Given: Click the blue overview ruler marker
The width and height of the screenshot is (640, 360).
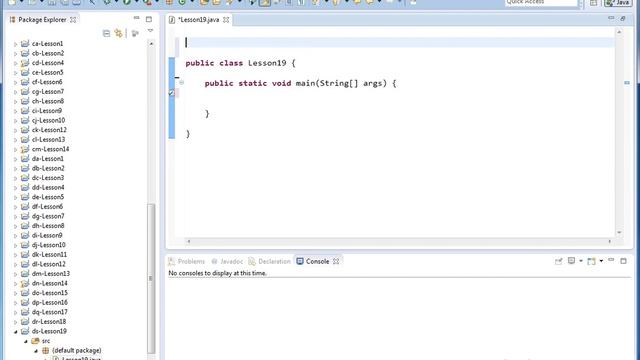Looking at the screenshot, I should pyautogui.click(x=627, y=83).
